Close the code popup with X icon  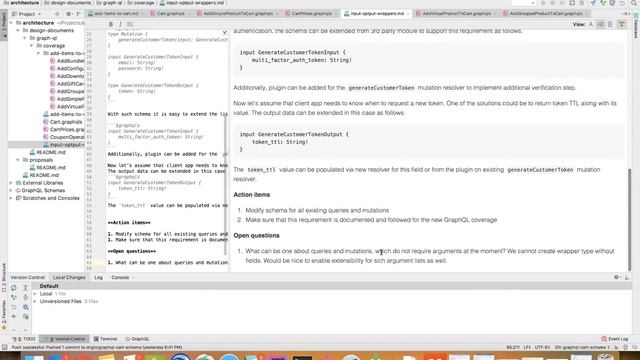click(224, 33)
